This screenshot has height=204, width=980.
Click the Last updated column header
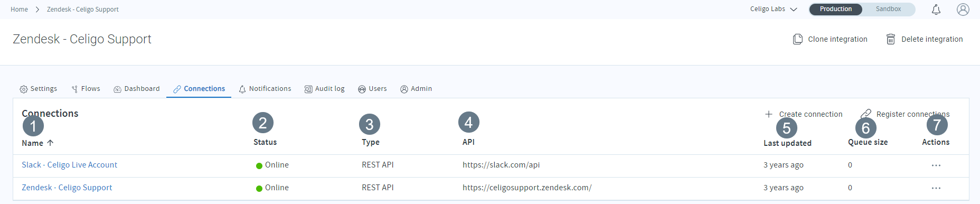787,143
